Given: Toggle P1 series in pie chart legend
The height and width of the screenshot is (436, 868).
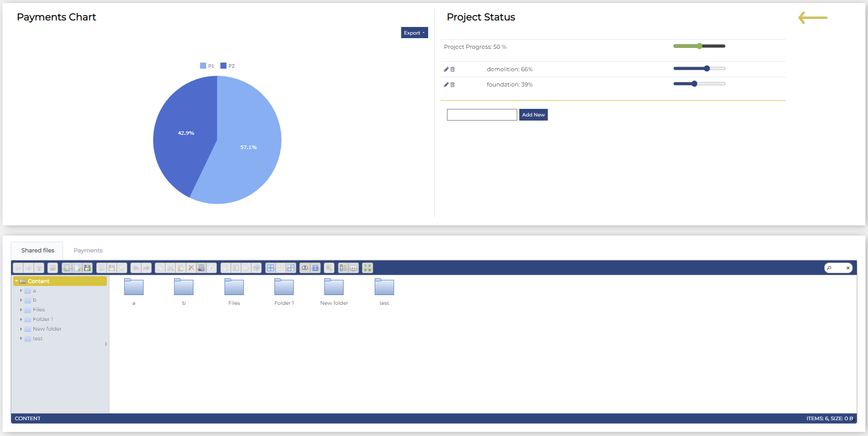Looking at the screenshot, I should (207, 66).
